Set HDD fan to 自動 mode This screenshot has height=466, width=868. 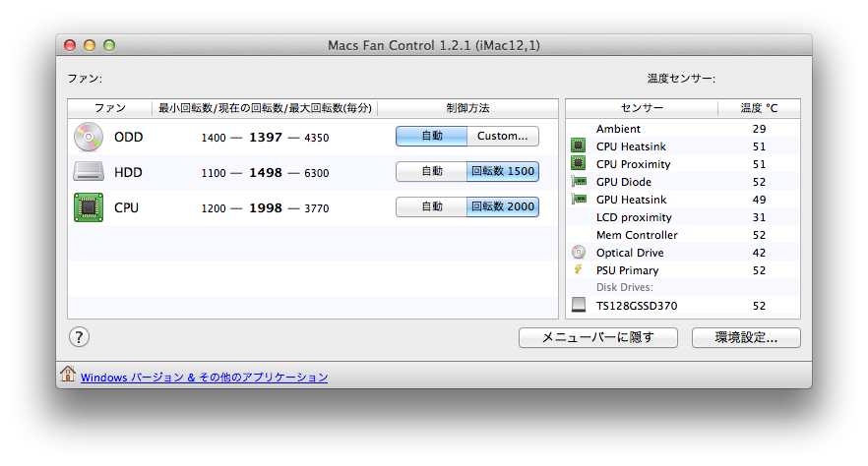(432, 171)
